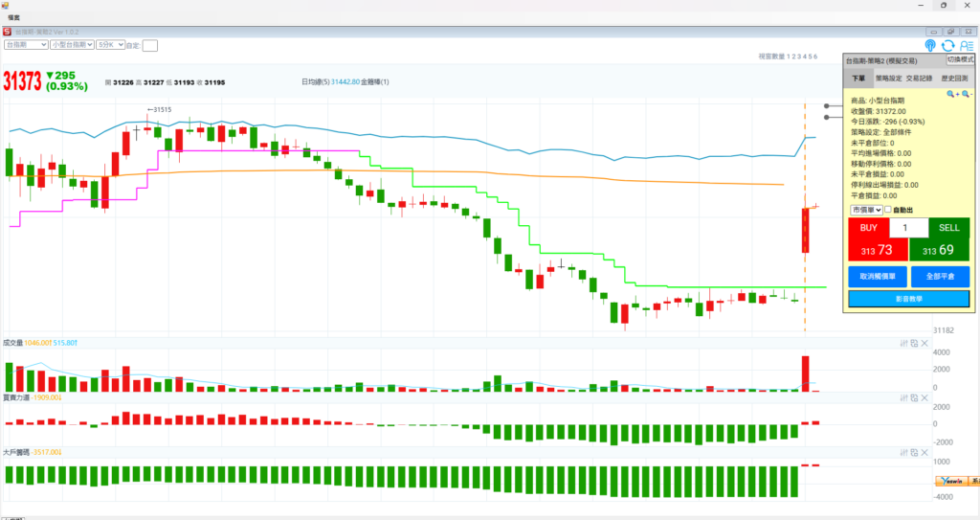Image resolution: width=980 pixels, height=520 pixels.
Task: Pop out the 大戶籌碼 indicator panel
Action: coord(914,451)
